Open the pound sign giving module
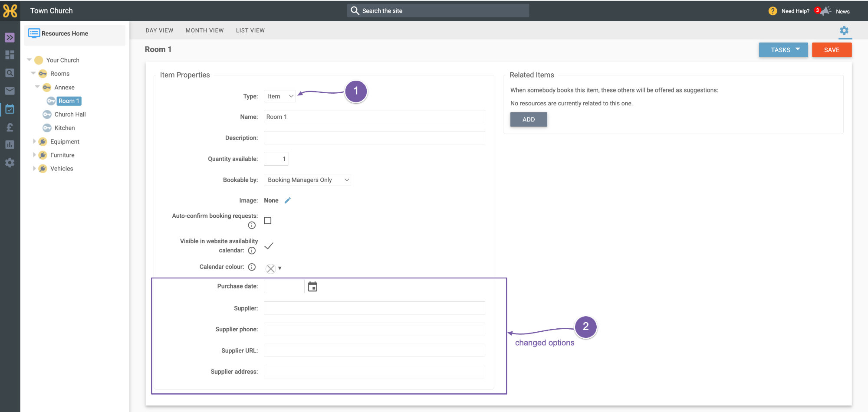This screenshot has width=868, height=412. (10, 127)
